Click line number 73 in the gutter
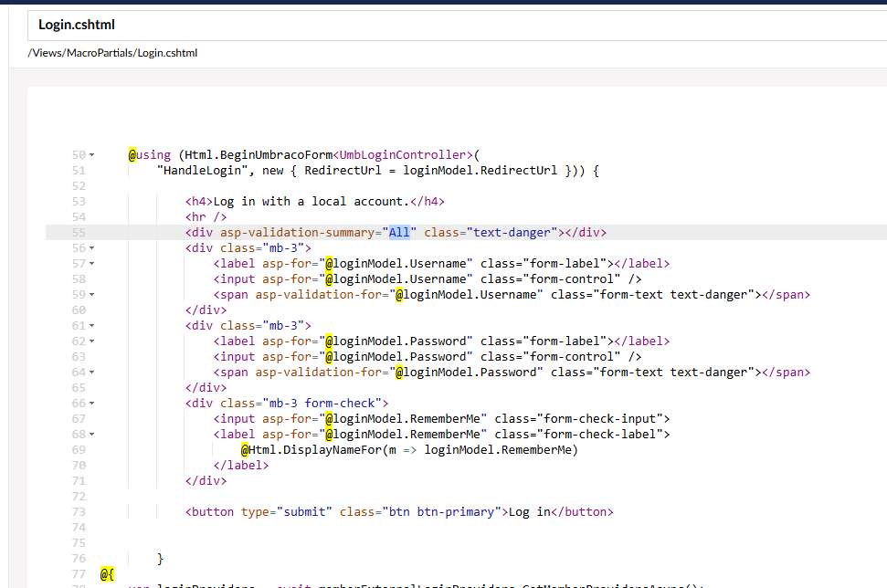 tap(79, 511)
